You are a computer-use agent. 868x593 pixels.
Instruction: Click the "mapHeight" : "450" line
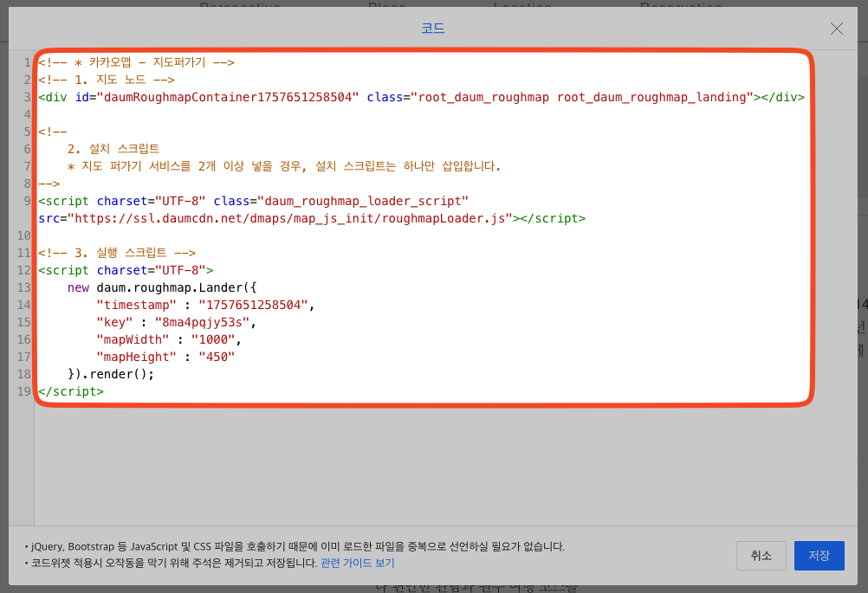165,357
